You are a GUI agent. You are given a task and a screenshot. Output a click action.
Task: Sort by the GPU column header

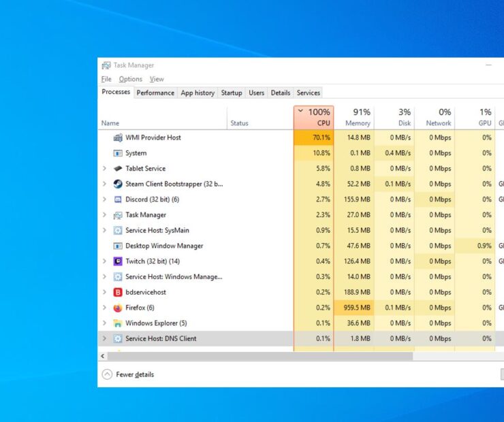tap(475, 118)
